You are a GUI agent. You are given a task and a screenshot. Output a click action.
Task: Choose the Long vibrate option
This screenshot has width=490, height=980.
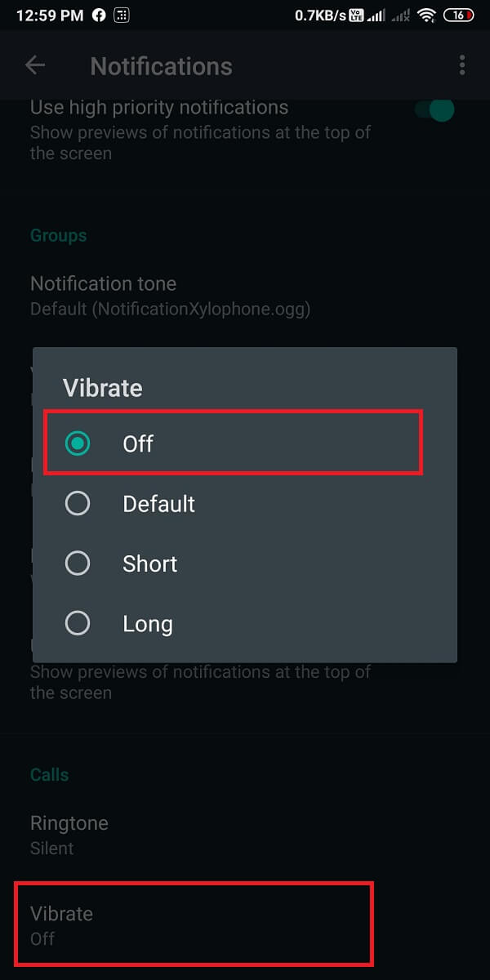point(78,624)
